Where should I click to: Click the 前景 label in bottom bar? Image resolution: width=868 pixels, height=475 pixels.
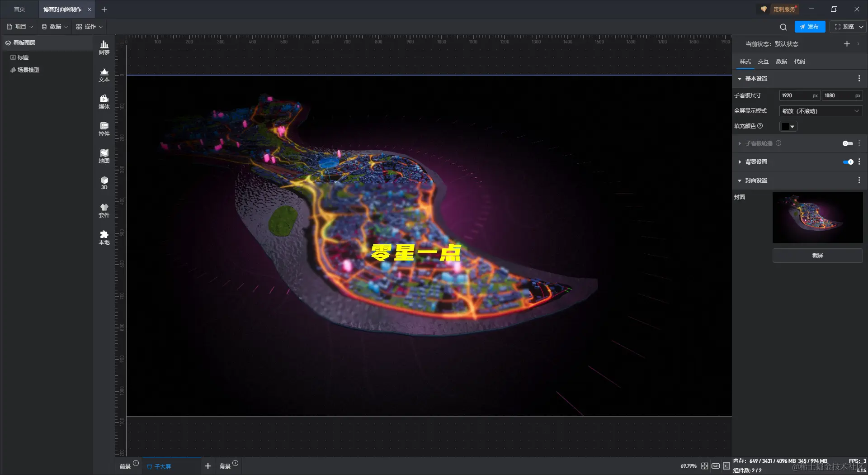(125, 466)
